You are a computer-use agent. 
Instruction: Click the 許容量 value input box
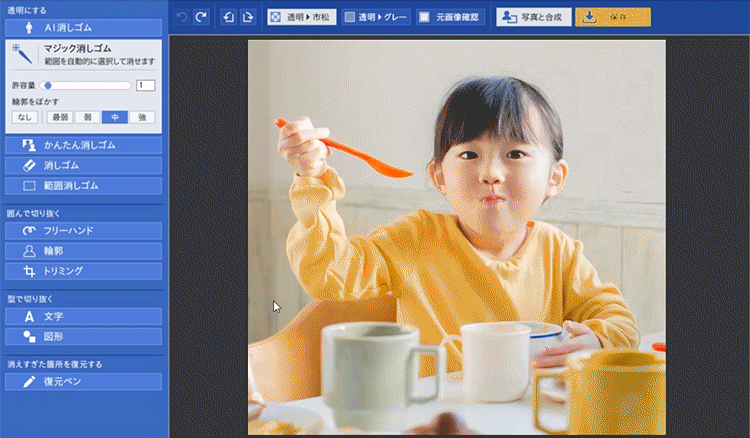coord(145,86)
